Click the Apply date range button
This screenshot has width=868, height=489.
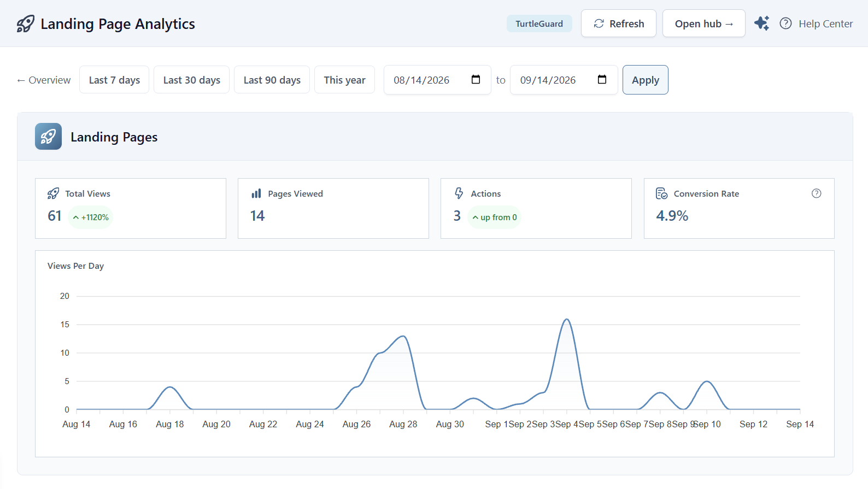tap(646, 80)
